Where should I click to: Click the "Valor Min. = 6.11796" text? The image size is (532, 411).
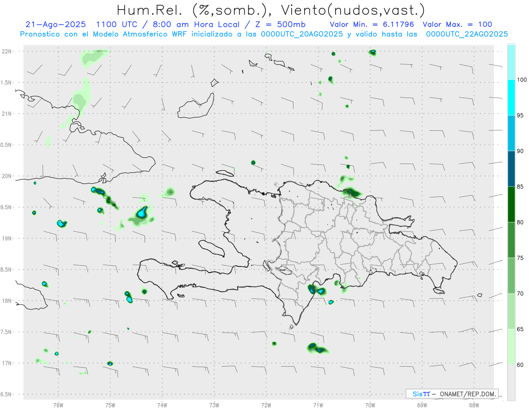click(x=372, y=24)
